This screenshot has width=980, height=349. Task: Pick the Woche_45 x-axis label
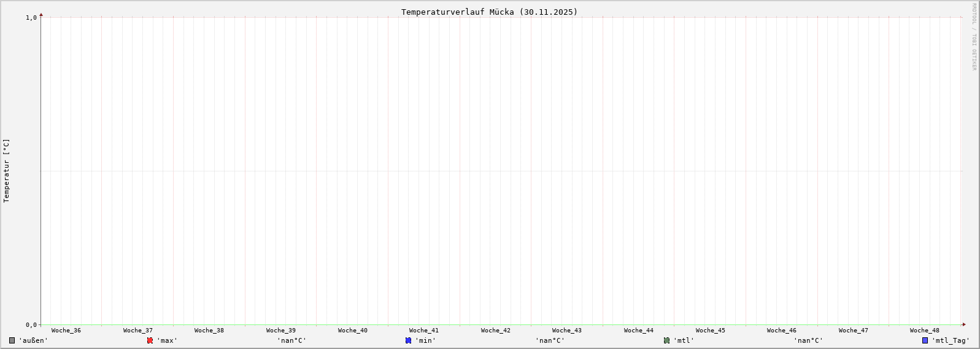tap(710, 331)
